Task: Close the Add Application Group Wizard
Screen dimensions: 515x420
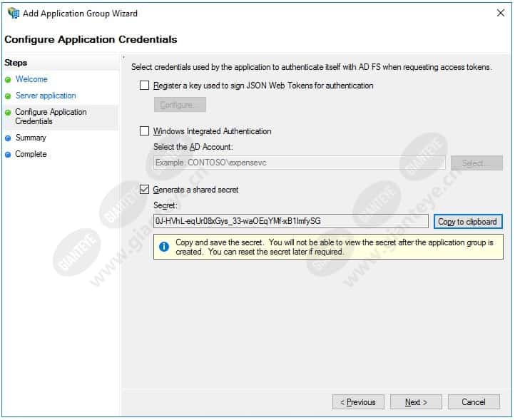Action: pos(501,13)
